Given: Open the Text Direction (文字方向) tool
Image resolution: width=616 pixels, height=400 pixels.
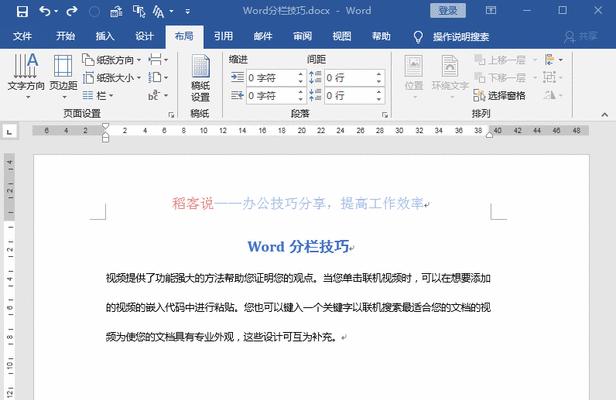Looking at the screenshot, I should (26, 76).
